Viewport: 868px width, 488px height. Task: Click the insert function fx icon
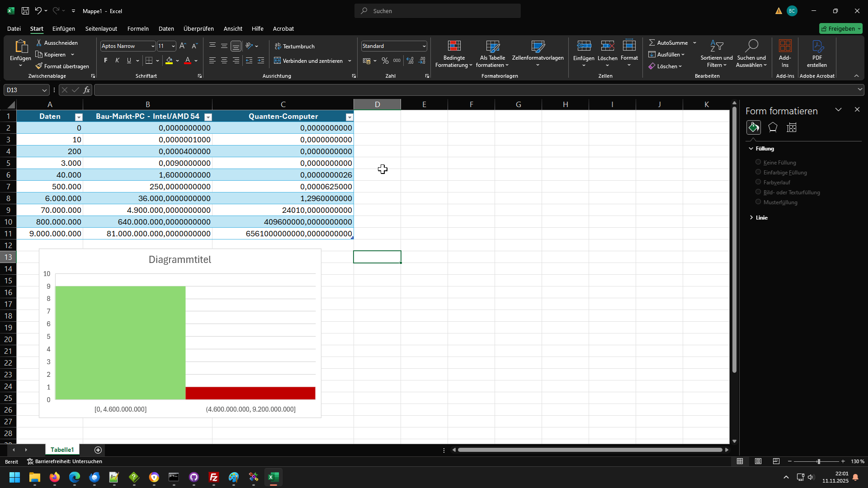(x=86, y=90)
